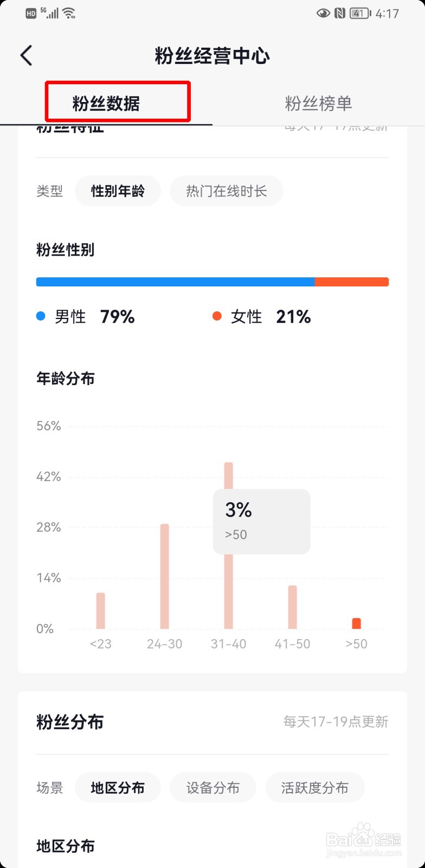The height and width of the screenshot is (868, 425).
Task: Choose the 活跃度分布 scene filter
Action: click(x=314, y=788)
